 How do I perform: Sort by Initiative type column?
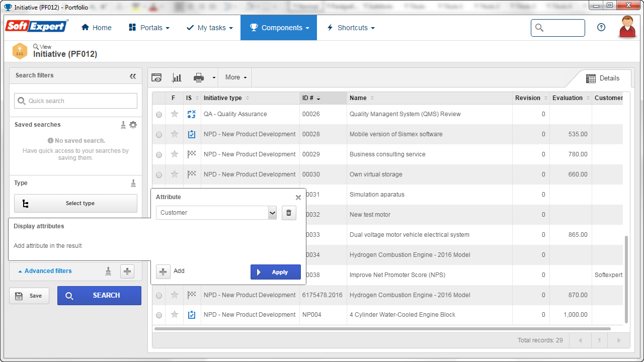pos(250,98)
